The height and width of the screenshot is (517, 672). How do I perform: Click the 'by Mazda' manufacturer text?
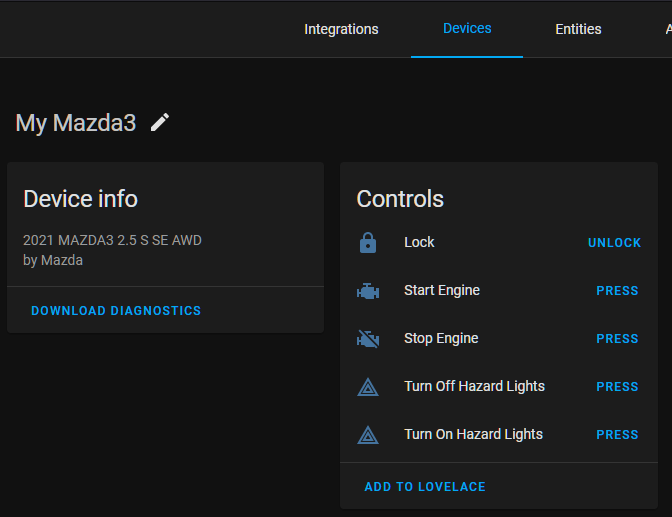point(53,260)
